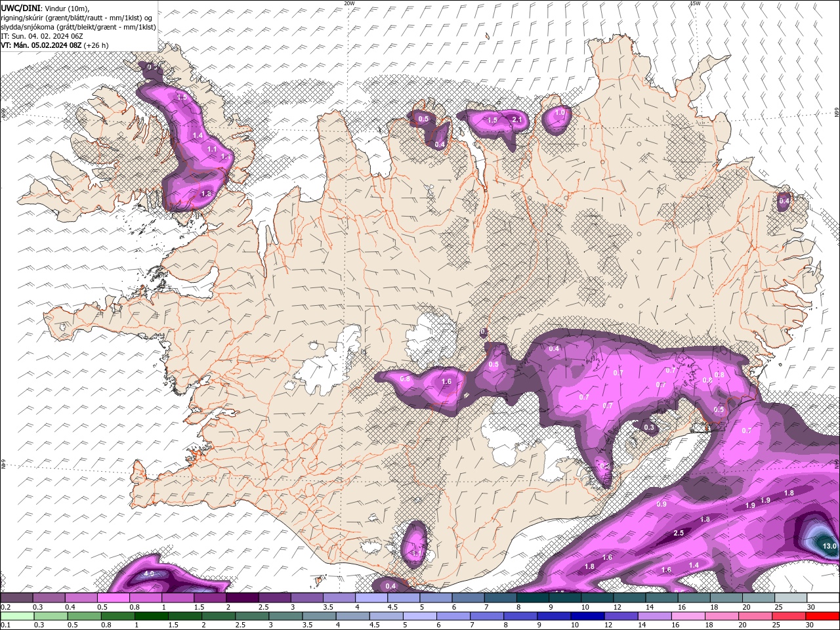The width and height of the screenshot is (840, 630).
Task: Click the '15W' longitude label
Action: (695, 3)
